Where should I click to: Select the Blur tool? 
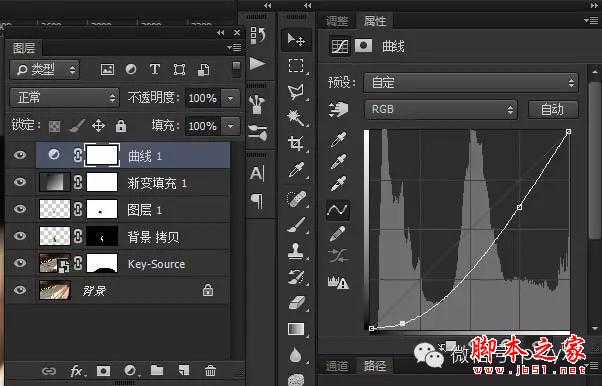(295, 355)
